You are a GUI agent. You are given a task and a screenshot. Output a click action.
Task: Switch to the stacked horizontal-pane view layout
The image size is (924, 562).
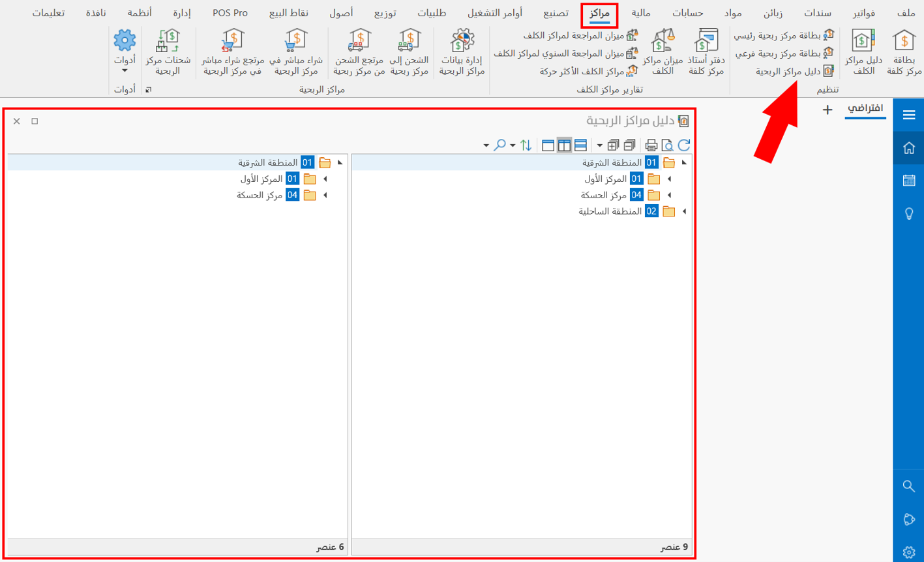coord(580,145)
